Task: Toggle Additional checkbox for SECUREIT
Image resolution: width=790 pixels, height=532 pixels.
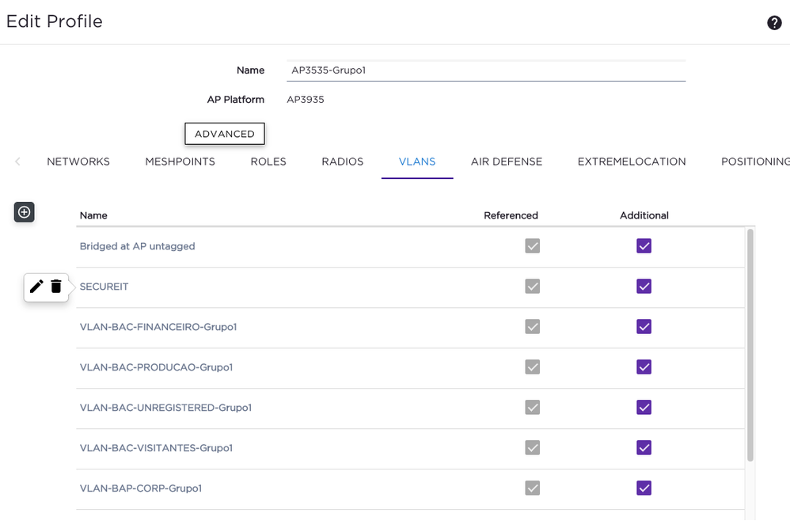Action: [644, 287]
